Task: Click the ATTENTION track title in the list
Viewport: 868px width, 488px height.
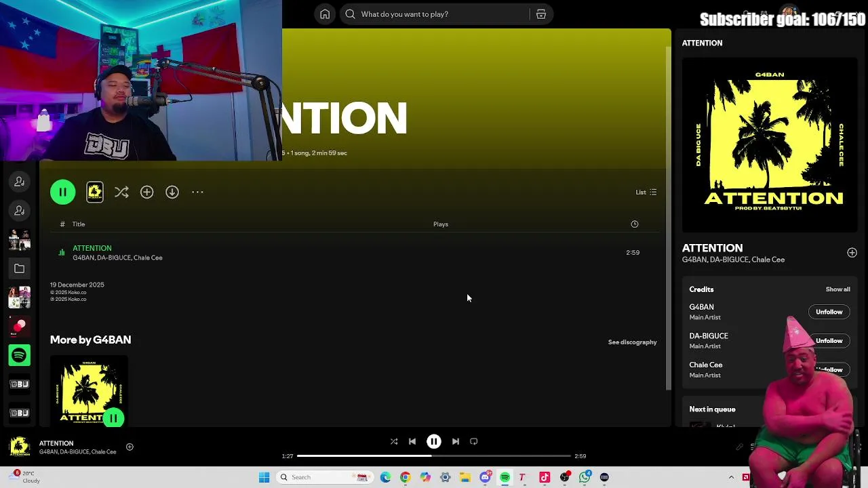Action: tap(92, 249)
